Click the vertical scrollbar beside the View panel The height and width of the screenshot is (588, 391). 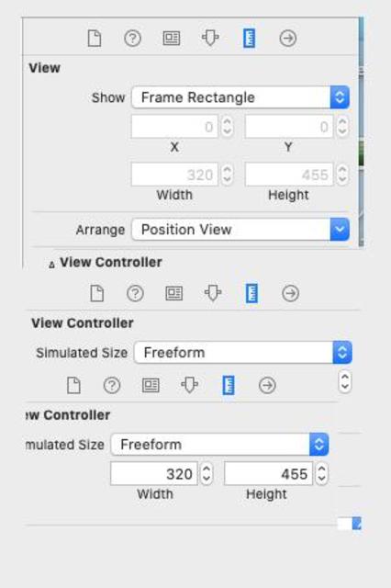(x=362, y=131)
